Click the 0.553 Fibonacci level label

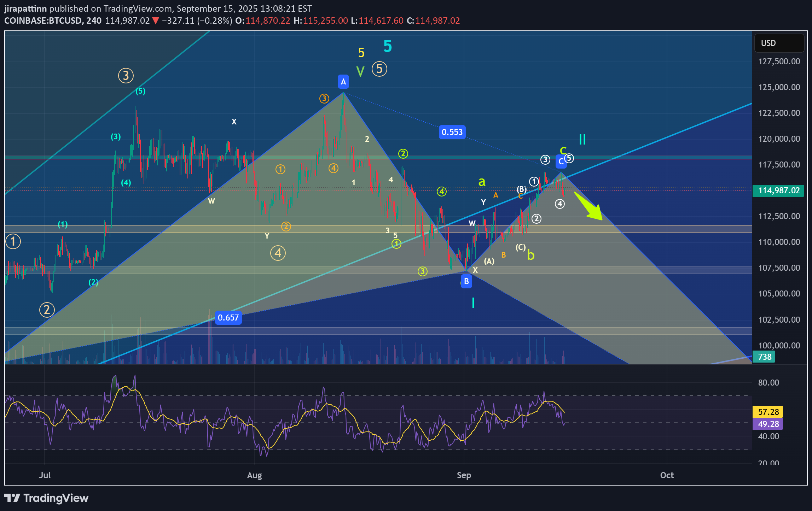click(452, 132)
